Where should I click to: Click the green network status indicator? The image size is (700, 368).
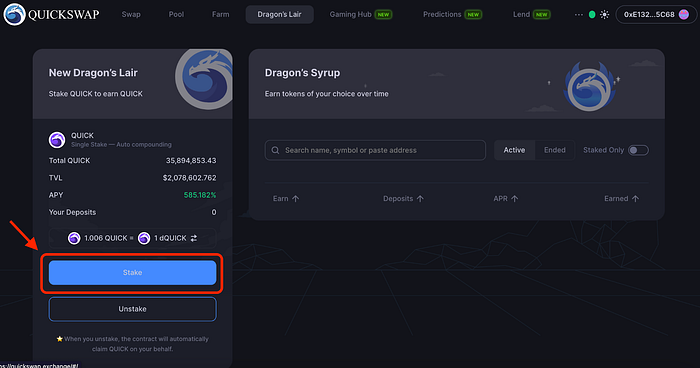(592, 14)
